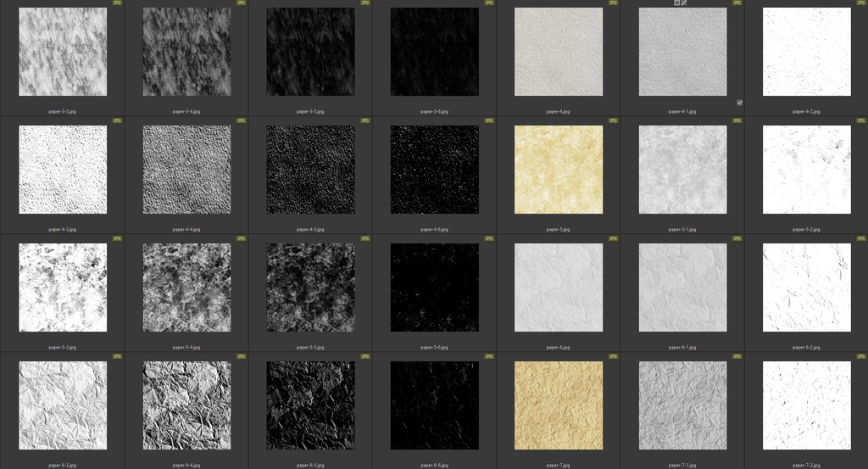This screenshot has width=868, height=469.
Task: Select the paper-6-2.jpg thumbnail
Action: click(x=806, y=288)
